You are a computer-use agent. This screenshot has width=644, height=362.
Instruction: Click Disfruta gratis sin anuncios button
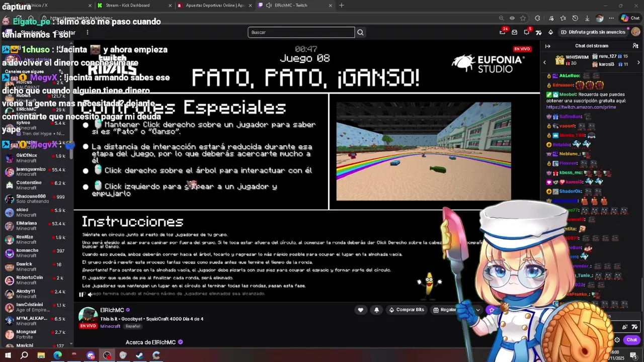pos(593,32)
